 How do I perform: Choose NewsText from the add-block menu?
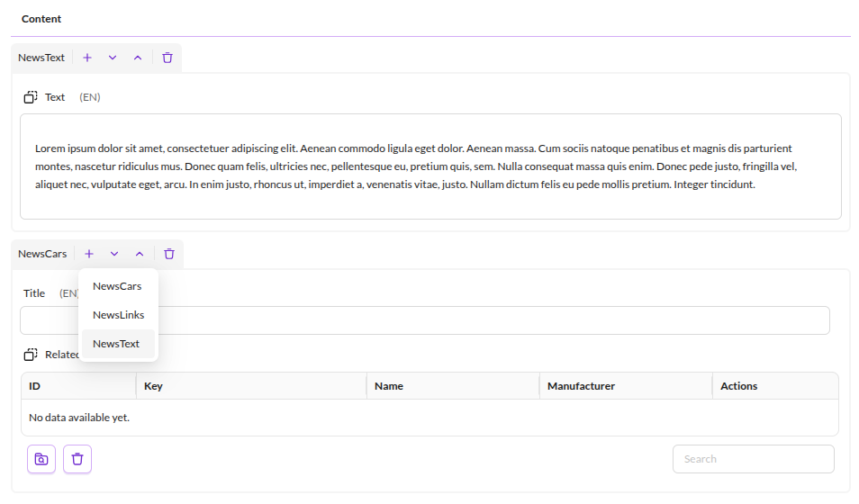(x=118, y=344)
